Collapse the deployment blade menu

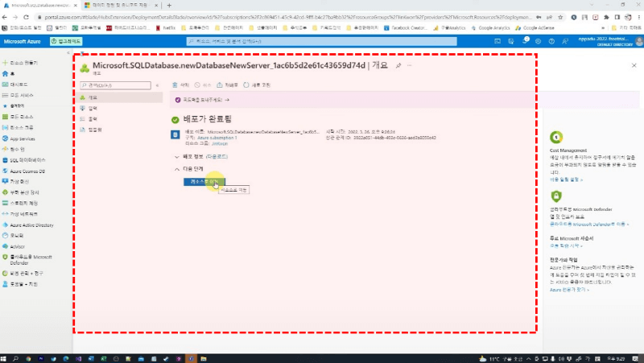click(157, 85)
